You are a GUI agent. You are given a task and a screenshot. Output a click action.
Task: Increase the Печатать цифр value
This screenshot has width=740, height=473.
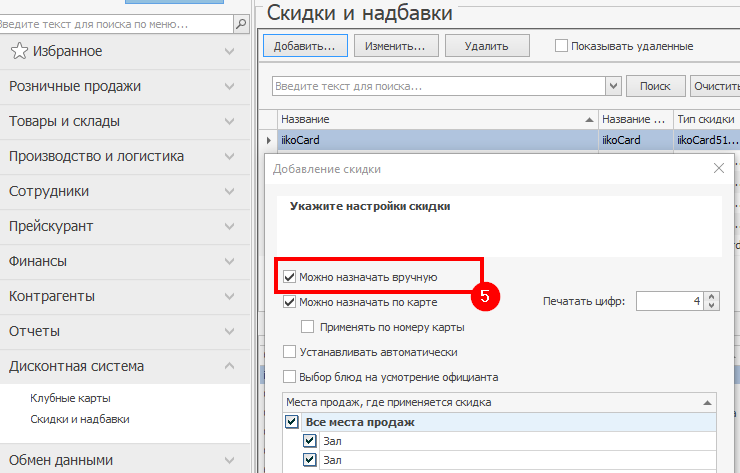(711, 296)
